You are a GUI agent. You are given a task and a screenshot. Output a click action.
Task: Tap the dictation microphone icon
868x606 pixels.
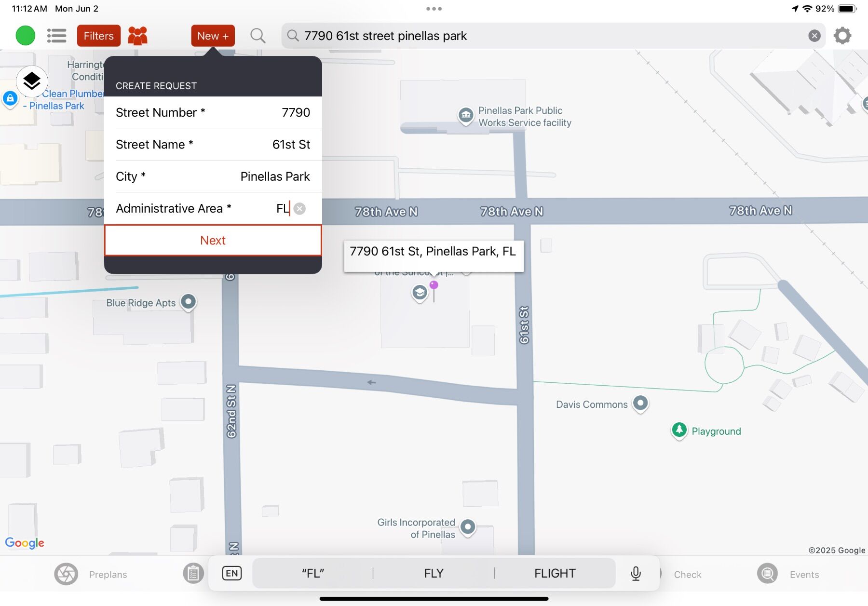(x=636, y=573)
